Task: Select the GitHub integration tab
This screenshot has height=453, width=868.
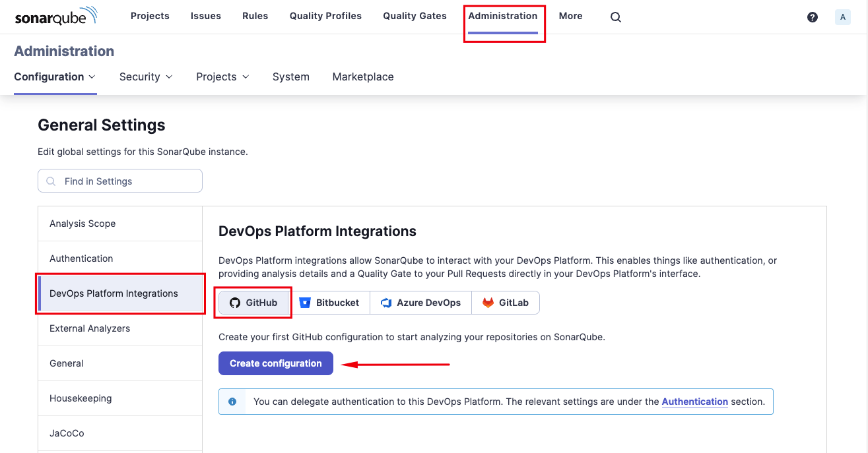Action: point(253,303)
